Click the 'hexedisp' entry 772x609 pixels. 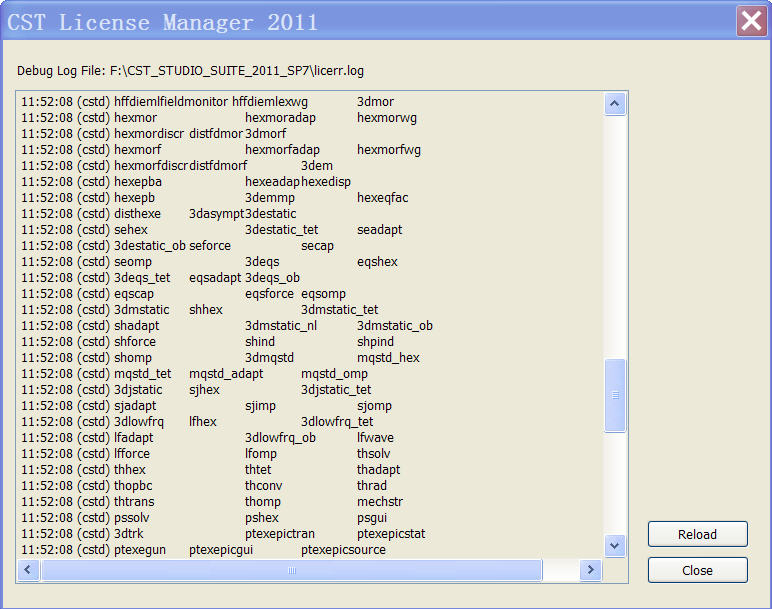pyautogui.click(x=326, y=182)
